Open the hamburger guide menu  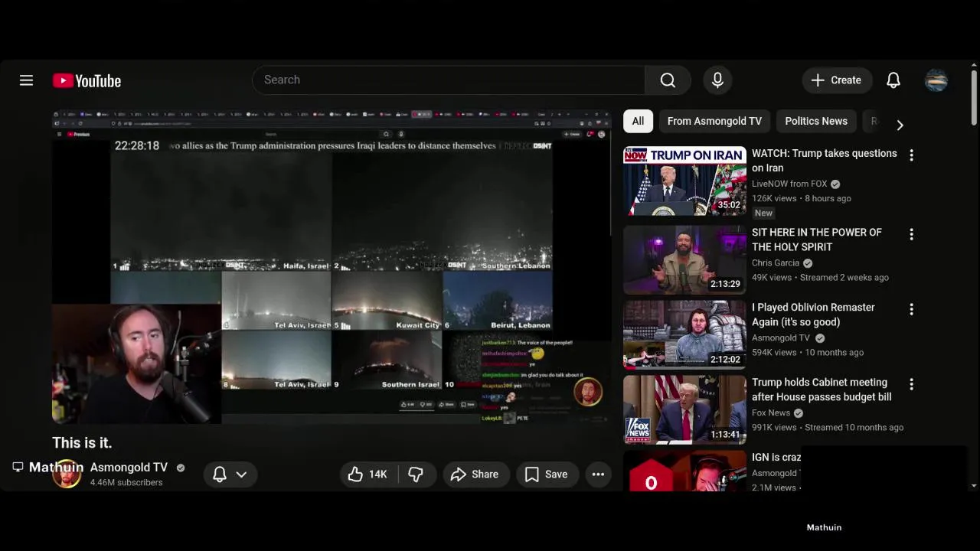(26, 80)
